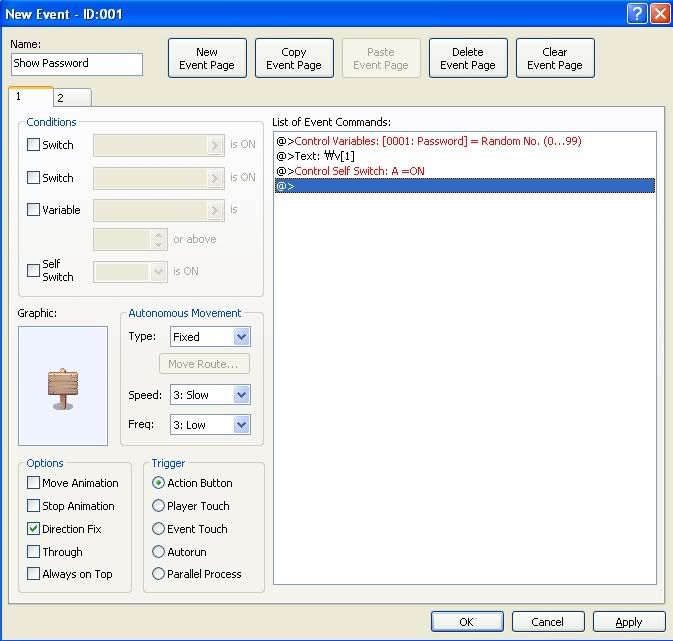Enable the Move Animation checkbox

34,483
